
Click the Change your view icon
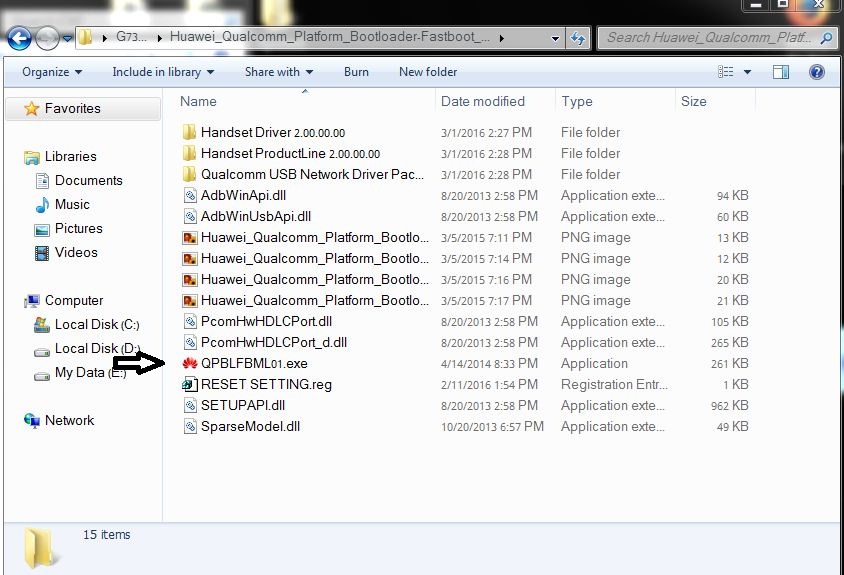pos(726,72)
